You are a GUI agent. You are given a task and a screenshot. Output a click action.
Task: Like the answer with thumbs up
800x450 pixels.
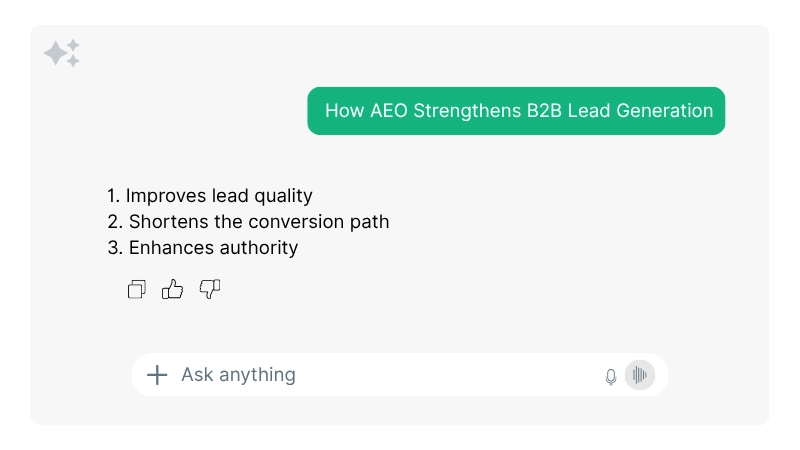173,290
